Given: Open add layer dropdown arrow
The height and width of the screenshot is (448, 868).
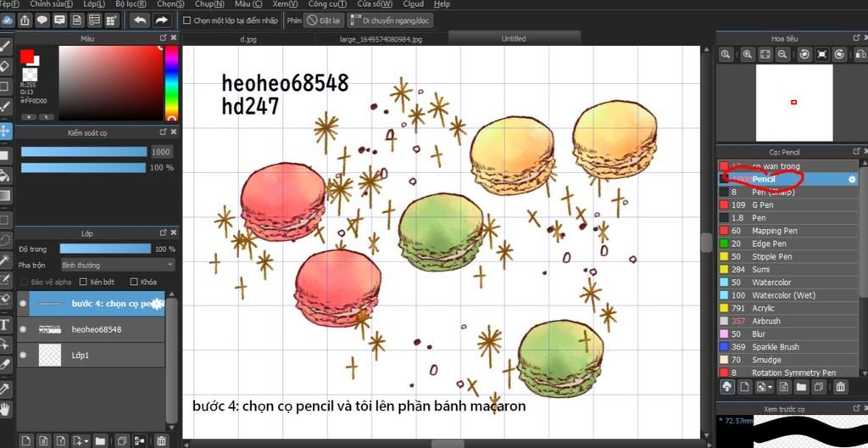Looking at the screenshot, I should point(86,441).
